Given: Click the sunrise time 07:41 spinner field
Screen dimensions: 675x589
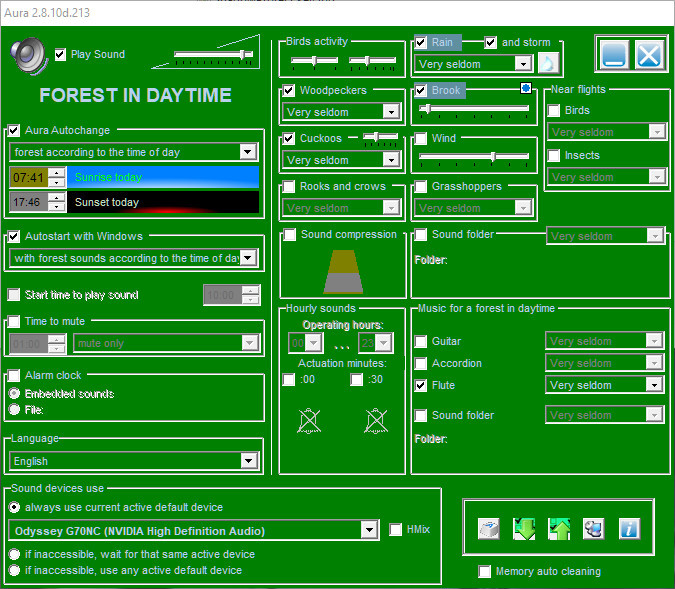Looking at the screenshot, I should click(28, 177).
